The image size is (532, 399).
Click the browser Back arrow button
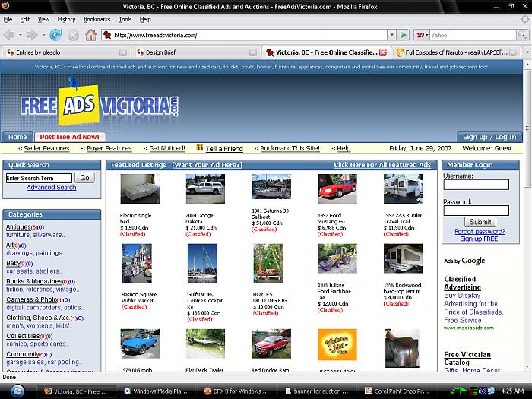pos(9,35)
